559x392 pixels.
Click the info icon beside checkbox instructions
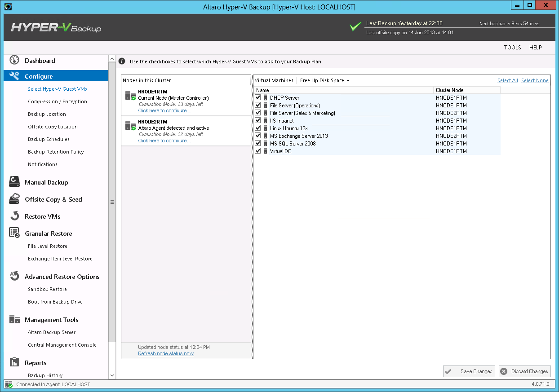click(x=122, y=61)
